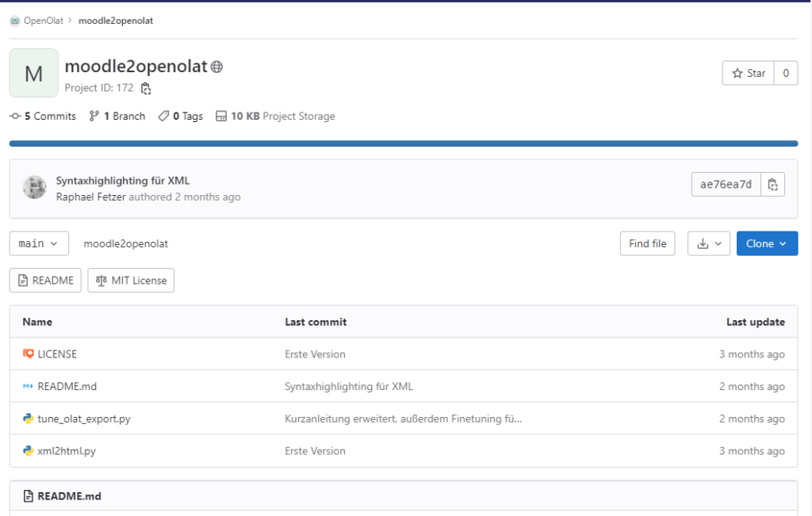Open 'Syntaxhighlighting für XML' commit in README.md row
Image resolution: width=812 pixels, height=516 pixels.
tap(349, 386)
